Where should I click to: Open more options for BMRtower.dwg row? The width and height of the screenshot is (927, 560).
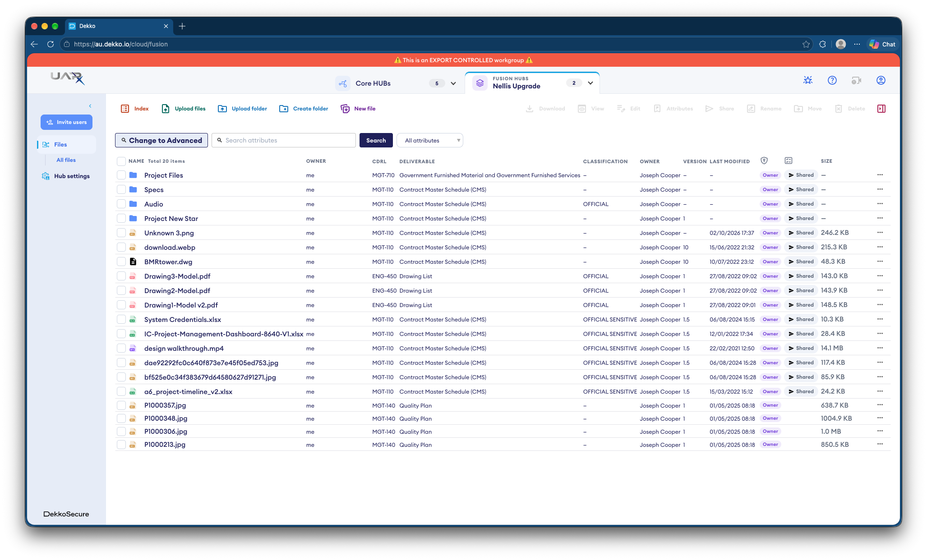[x=880, y=262]
